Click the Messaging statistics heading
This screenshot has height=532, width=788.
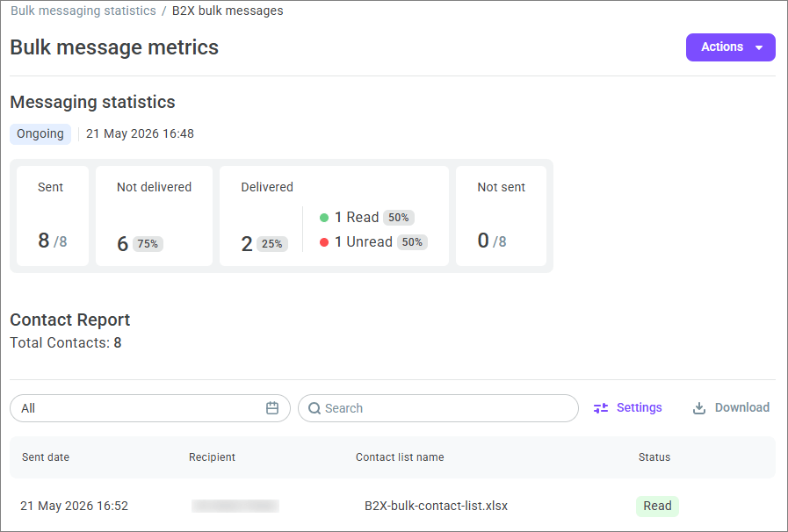[92, 102]
